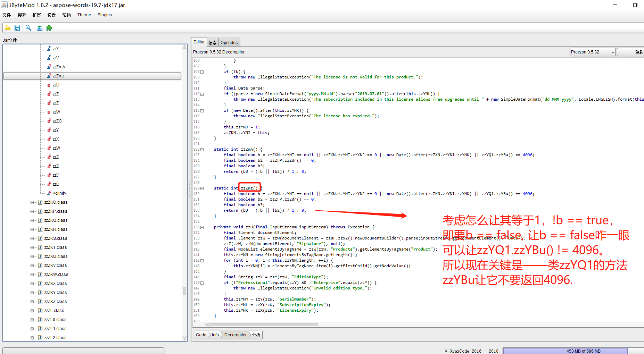
Task: Open the Theme menu
Action: coord(84,15)
